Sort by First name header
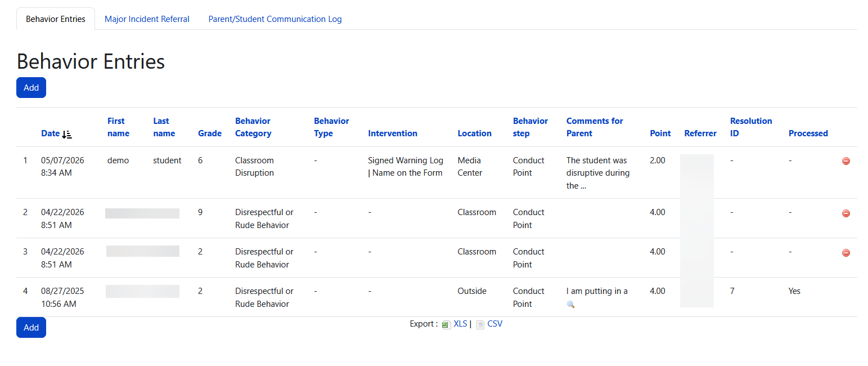Viewport: 868px width, 366px height. 118,127
